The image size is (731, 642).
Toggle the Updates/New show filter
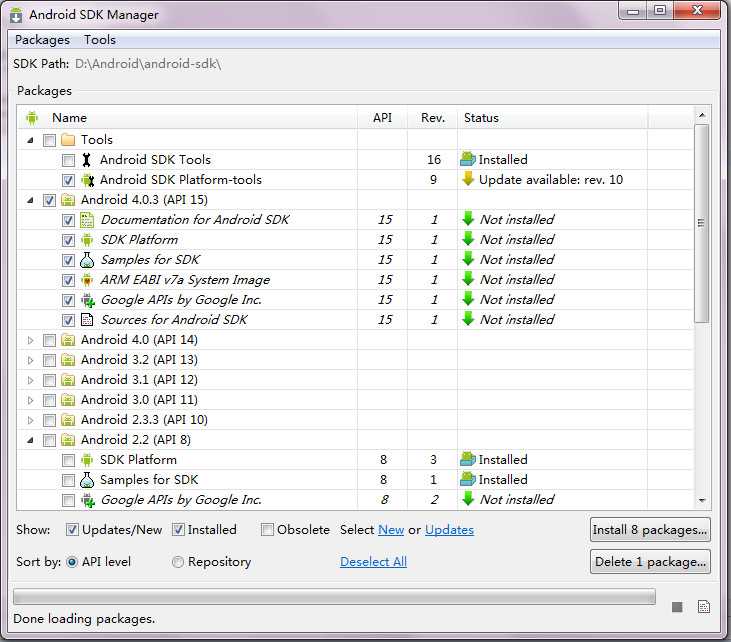coord(72,530)
